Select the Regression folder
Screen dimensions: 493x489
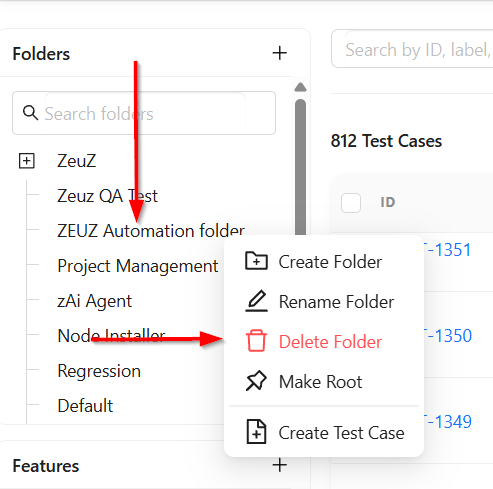[99, 371]
